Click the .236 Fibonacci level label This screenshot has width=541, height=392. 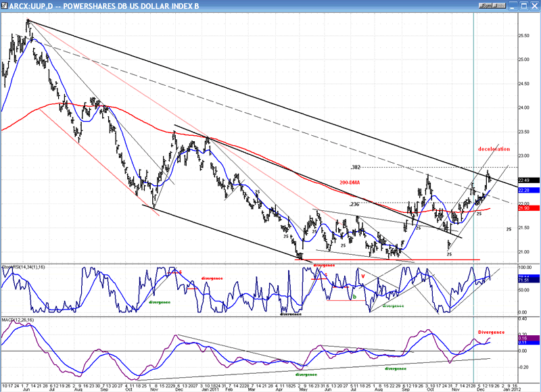[x=353, y=203]
